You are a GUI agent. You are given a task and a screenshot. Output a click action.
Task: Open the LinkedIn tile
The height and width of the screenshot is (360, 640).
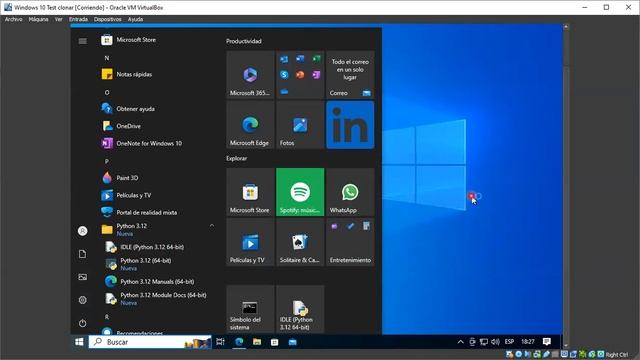click(x=350, y=125)
